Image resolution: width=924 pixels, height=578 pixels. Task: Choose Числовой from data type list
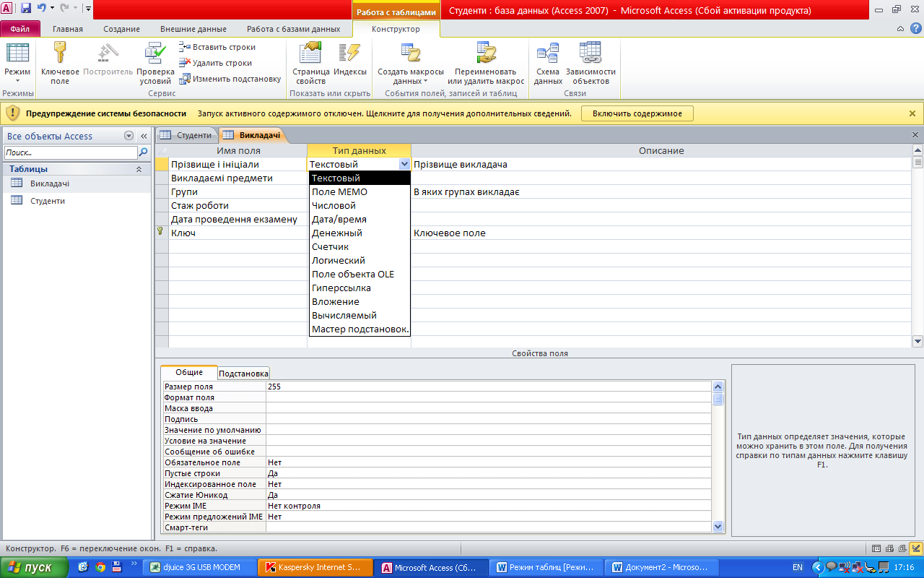pyautogui.click(x=359, y=205)
